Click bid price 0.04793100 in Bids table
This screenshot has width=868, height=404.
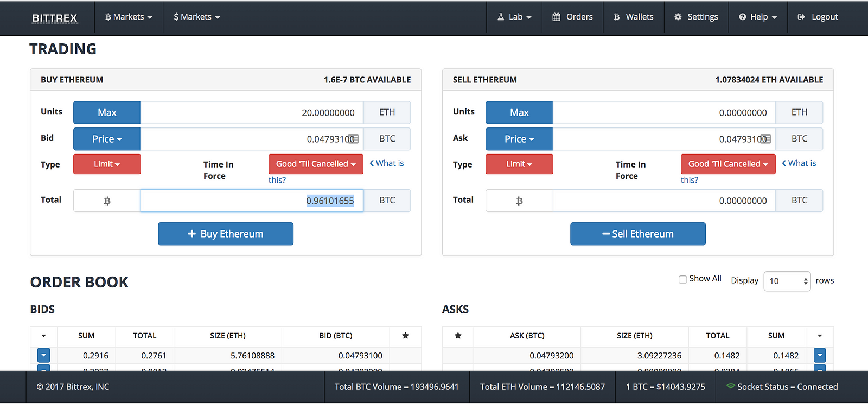tap(360, 356)
